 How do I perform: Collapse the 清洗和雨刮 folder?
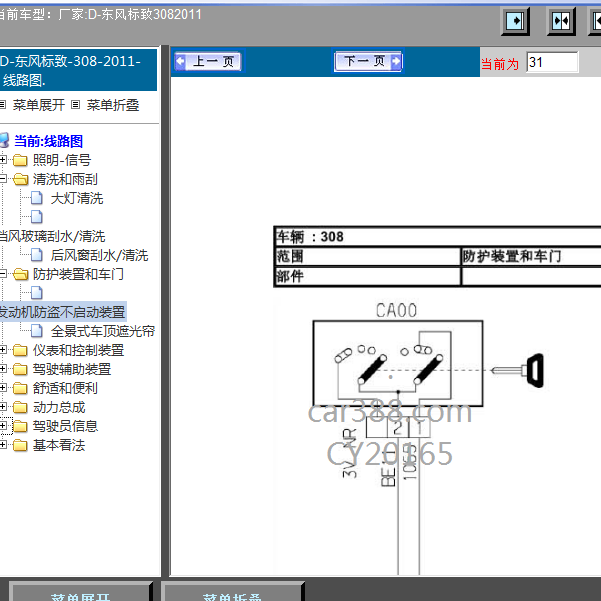tap(3, 179)
